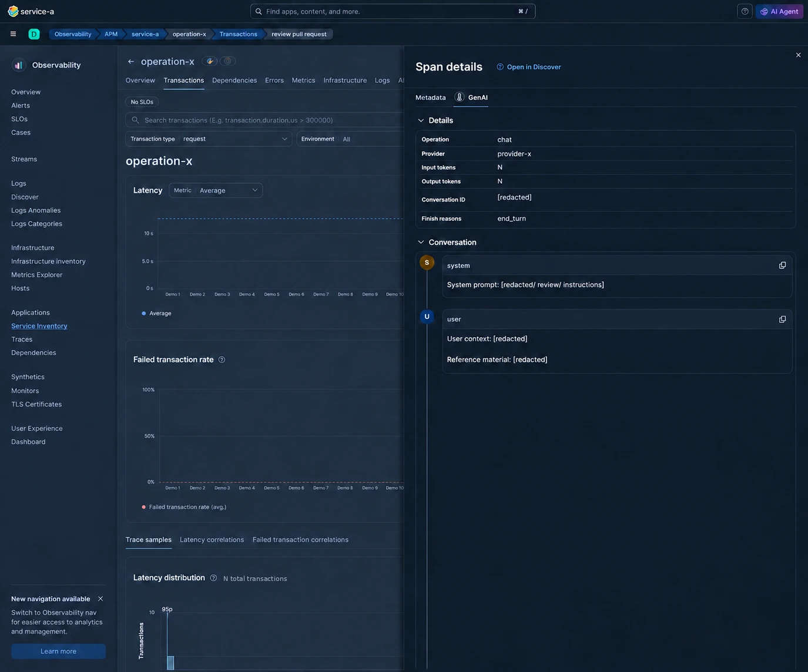Open Dashboard under User Experience
Image resolution: width=808 pixels, height=672 pixels.
tap(28, 442)
